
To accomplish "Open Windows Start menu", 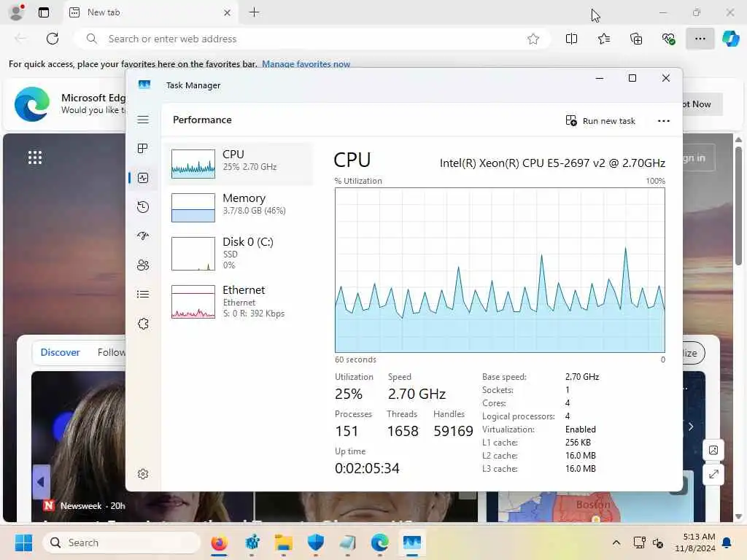I will click(23, 542).
